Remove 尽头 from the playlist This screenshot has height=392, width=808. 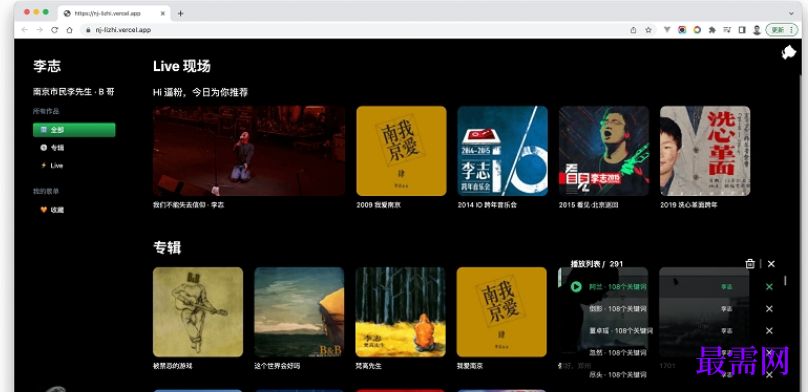(769, 375)
